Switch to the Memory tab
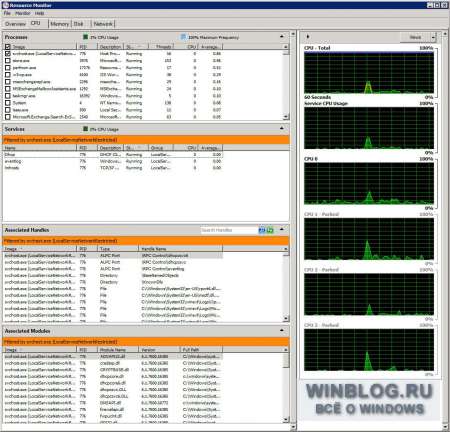The image size is (450, 432). point(59,24)
